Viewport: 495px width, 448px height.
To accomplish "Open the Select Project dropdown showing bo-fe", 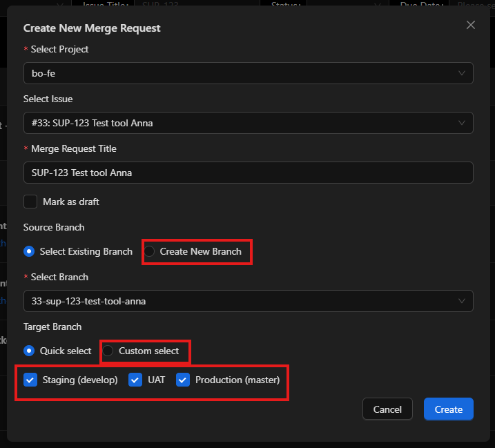I will coord(248,73).
